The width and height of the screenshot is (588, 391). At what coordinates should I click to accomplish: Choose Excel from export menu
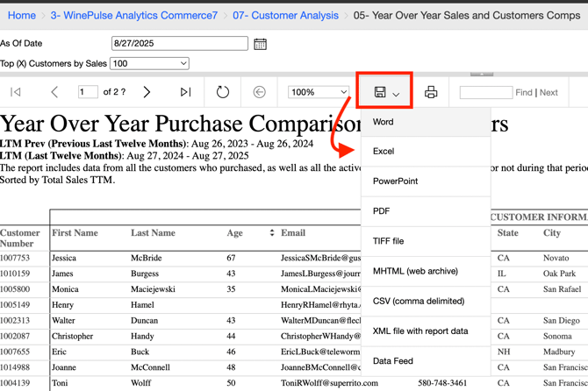coord(384,152)
